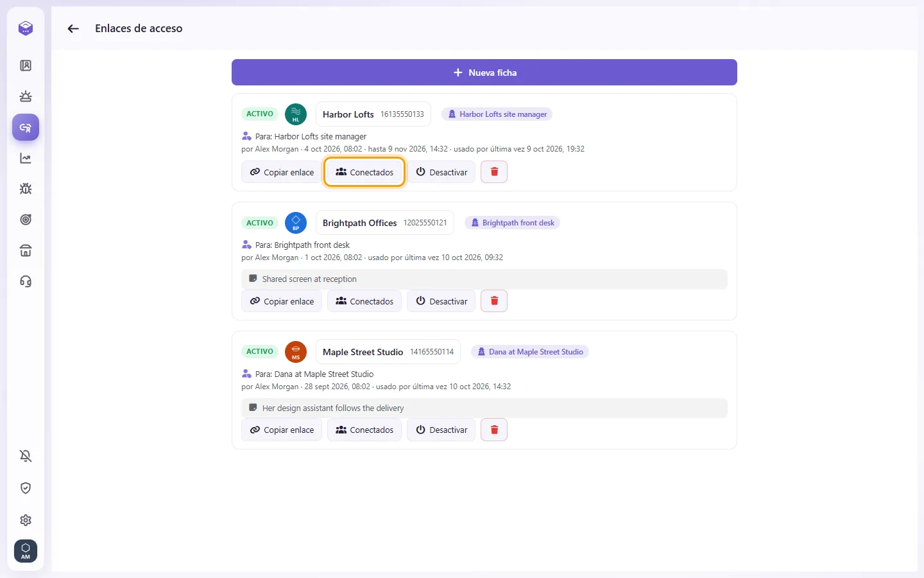Click the ACTIVO badge on Harbor Lofts

point(260,114)
